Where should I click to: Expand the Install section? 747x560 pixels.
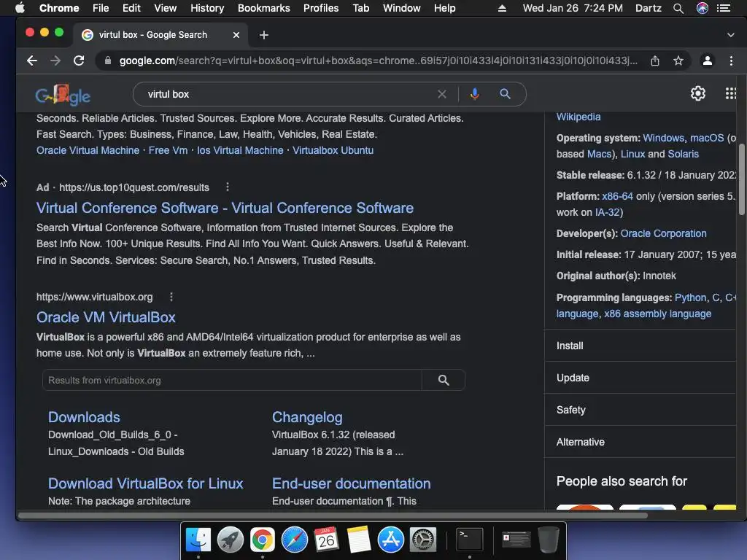click(640, 346)
